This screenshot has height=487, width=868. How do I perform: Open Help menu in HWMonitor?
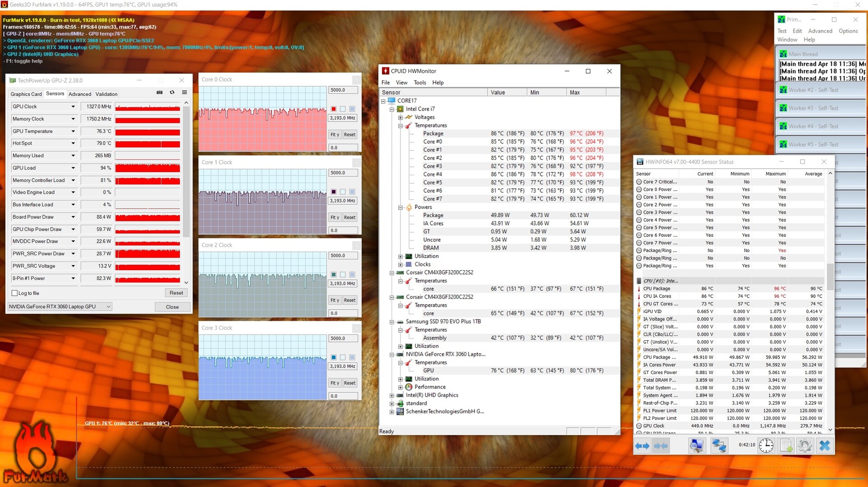tap(438, 82)
